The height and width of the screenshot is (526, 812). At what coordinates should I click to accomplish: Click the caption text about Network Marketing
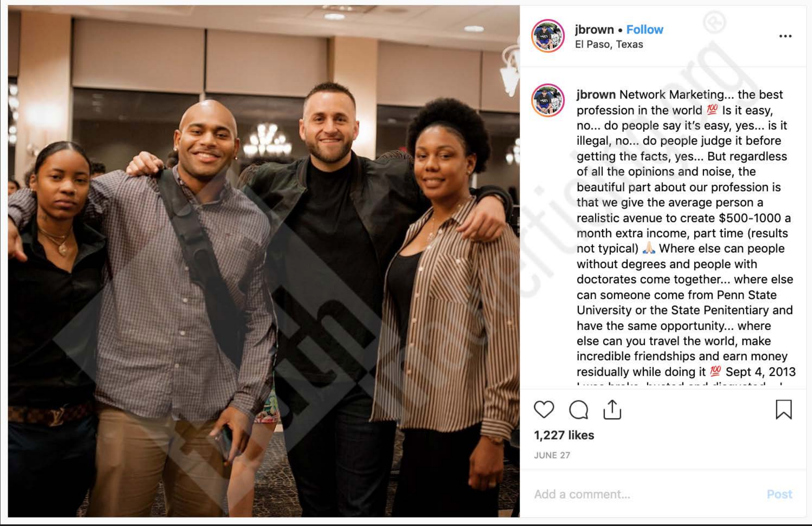[686, 233]
